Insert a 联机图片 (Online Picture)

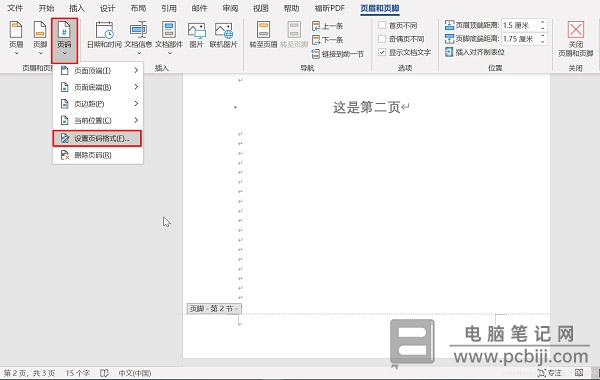tap(223, 34)
